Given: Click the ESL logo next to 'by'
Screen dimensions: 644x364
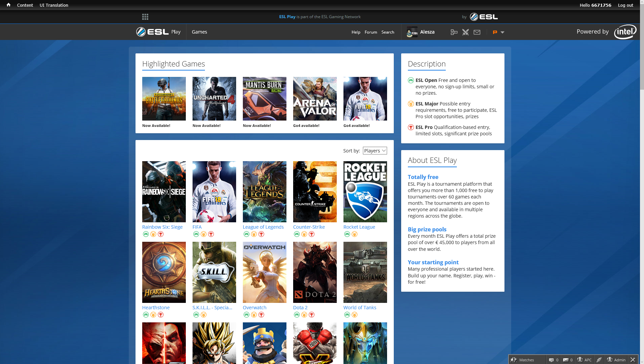Looking at the screenshot, I should (484, 17).
